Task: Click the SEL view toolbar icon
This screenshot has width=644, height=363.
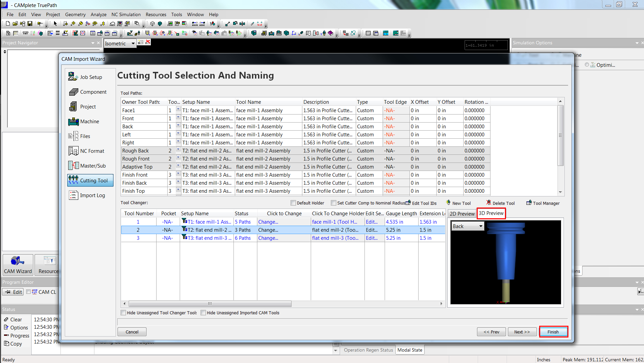Action: tap(127, 24)
